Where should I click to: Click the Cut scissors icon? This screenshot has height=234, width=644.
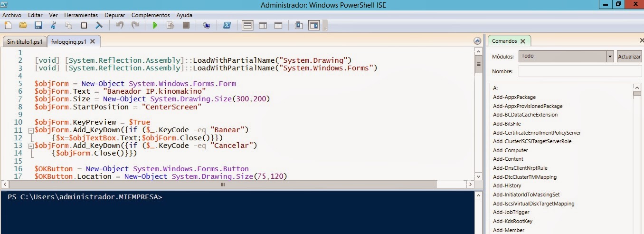[x=54, y=25]
